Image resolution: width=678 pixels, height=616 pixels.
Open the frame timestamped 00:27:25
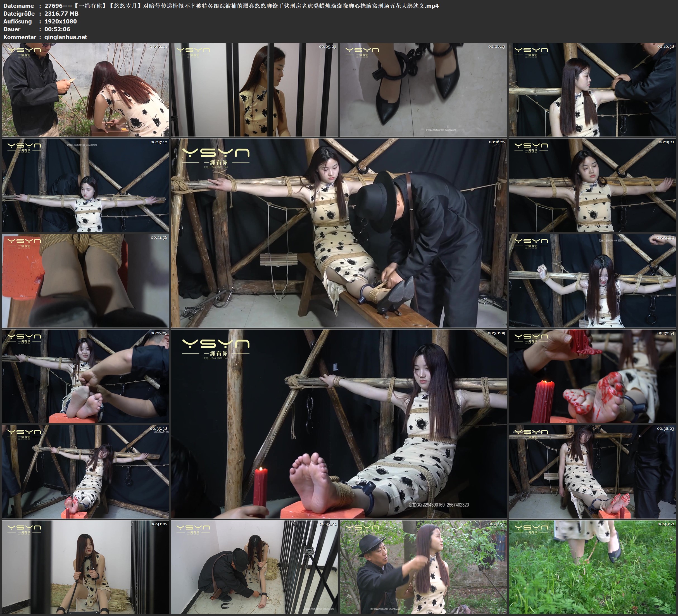point(85,376)
